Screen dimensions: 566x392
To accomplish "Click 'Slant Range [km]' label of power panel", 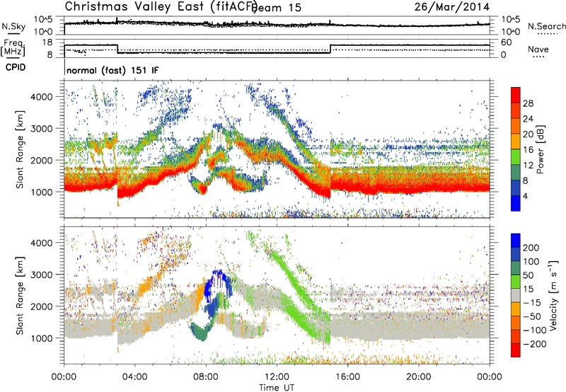I will coord(20,149).
